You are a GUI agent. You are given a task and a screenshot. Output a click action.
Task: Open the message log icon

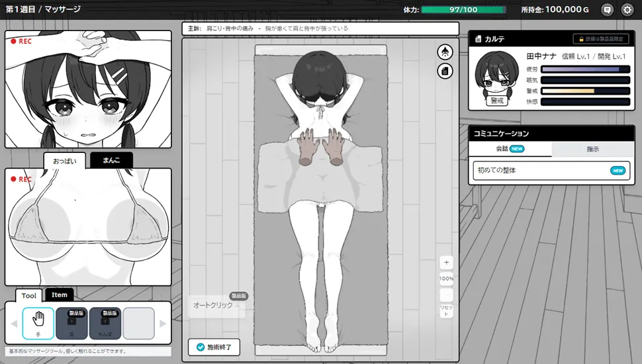[606, 10]
